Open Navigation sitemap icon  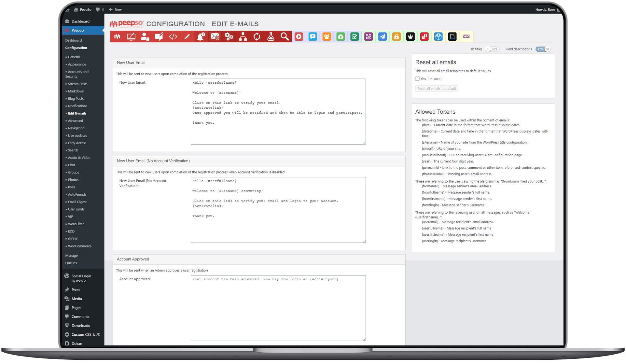(x=243, y=37)
